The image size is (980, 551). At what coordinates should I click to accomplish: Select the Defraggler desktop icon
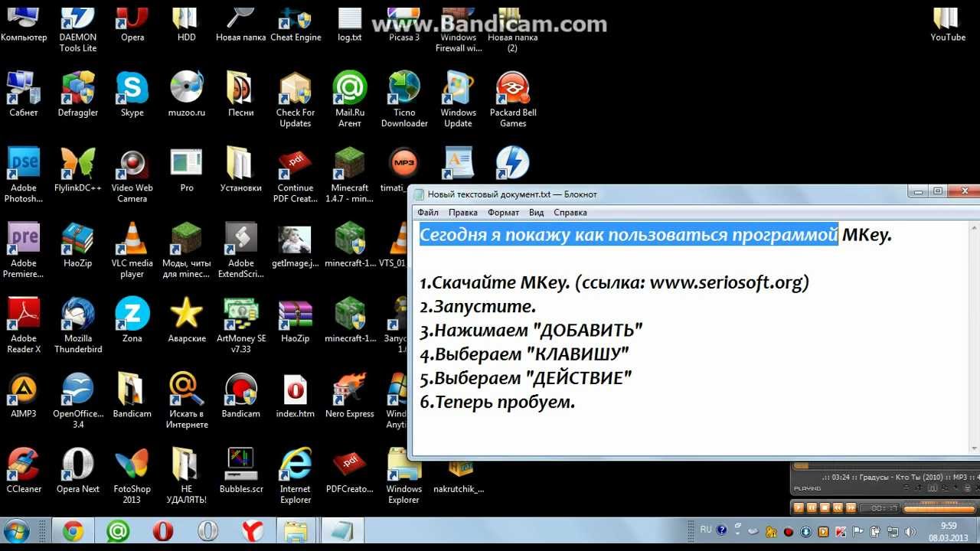coord(78,93)
